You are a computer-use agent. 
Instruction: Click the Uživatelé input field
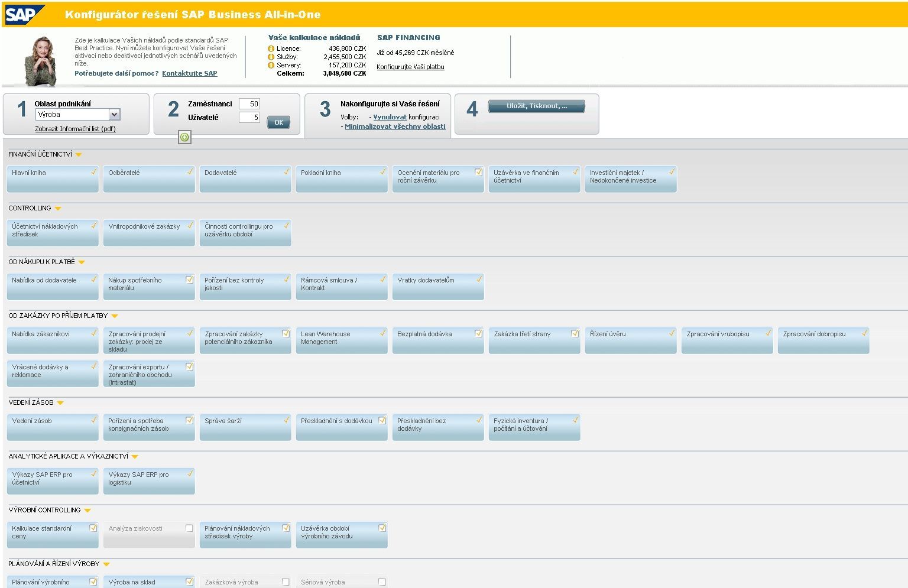249,118
